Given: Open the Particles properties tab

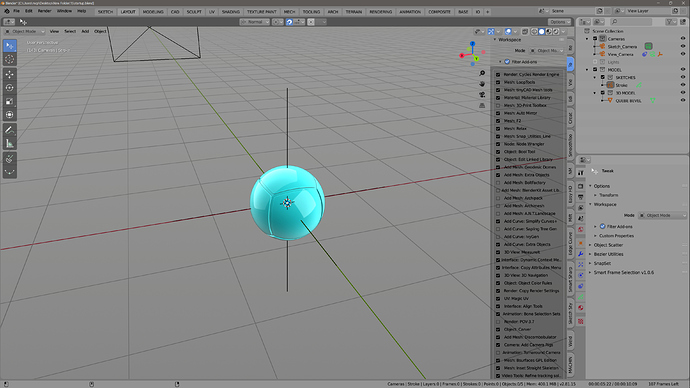Looking at the screenshot, I should (x=581, y=264).
